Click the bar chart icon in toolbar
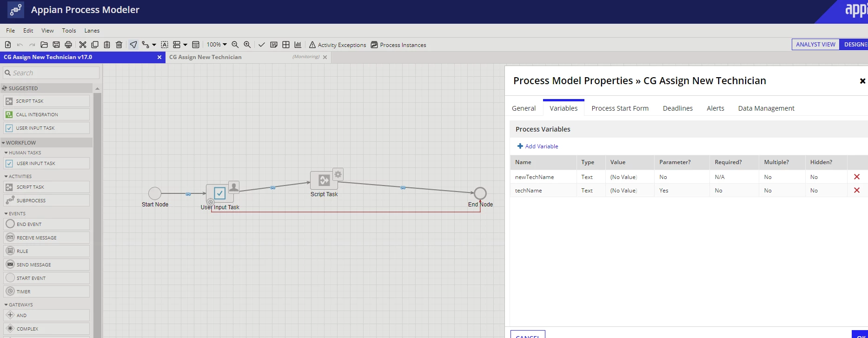868x338 pixels. [x=298, y=45]
